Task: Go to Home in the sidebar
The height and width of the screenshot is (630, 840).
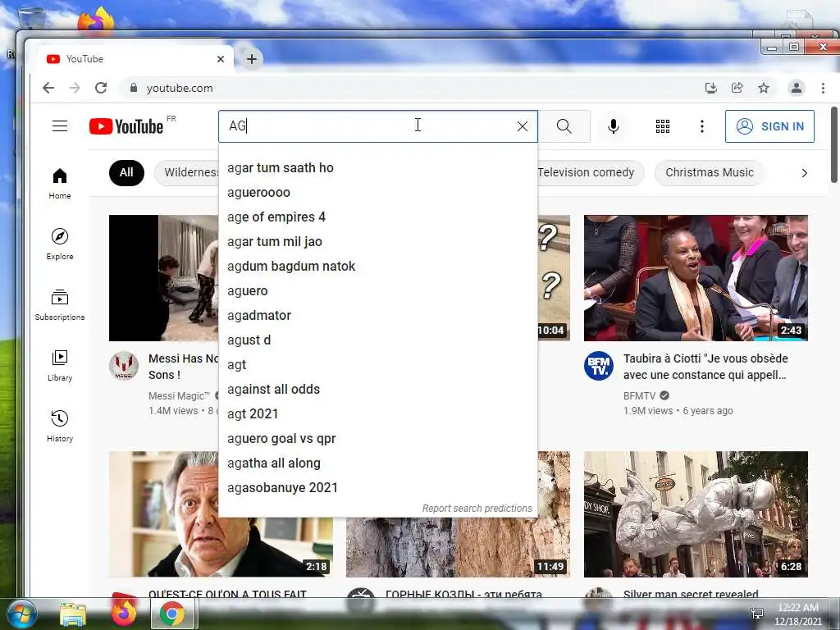Action: click(59, 184)
